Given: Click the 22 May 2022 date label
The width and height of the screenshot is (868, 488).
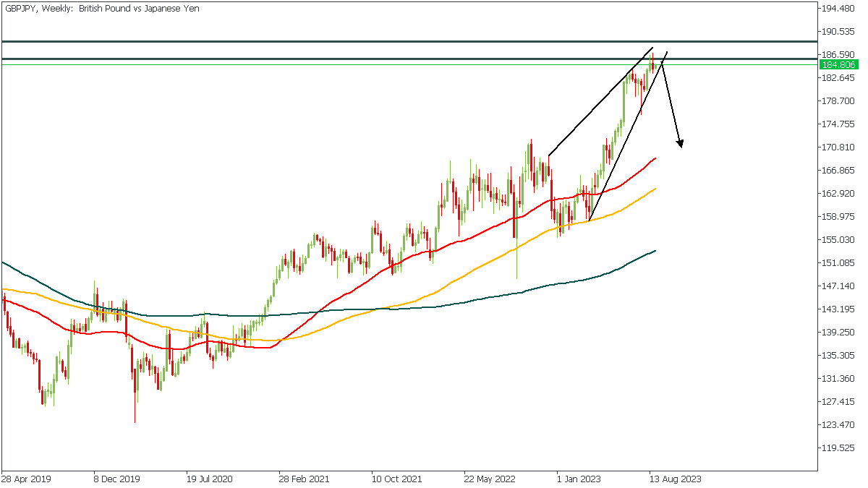Looking at the screenshot, I should (490, 479).
